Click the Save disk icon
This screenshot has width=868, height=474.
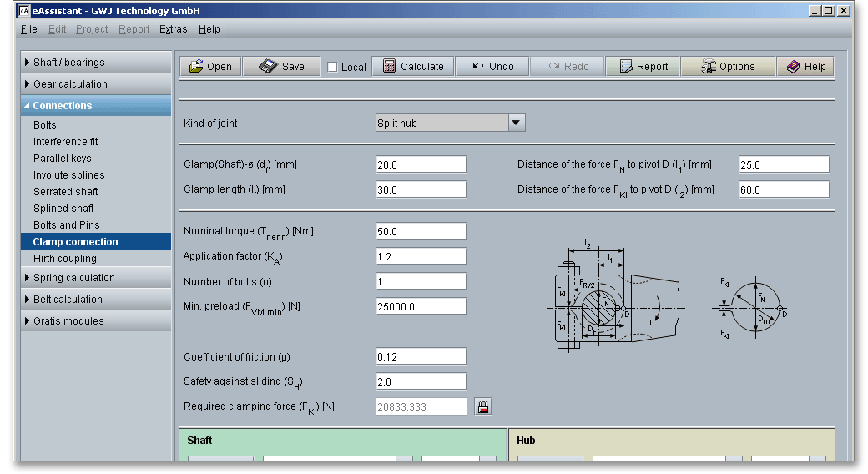[267, 67]
